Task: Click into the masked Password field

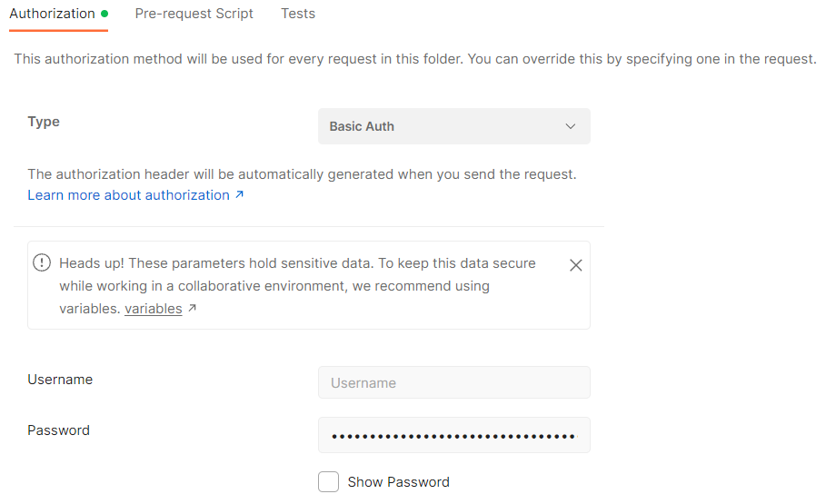Action: coord(454,435)
